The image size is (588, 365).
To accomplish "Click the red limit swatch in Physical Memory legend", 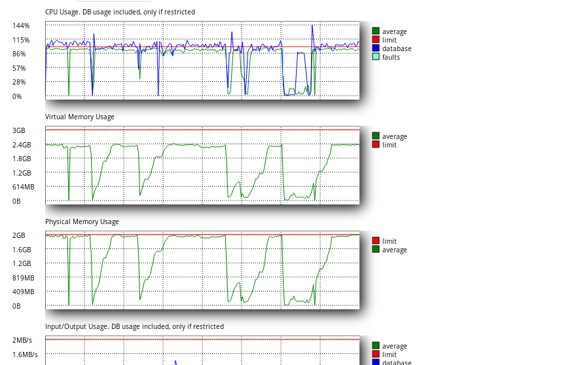I will coord(376,241).
